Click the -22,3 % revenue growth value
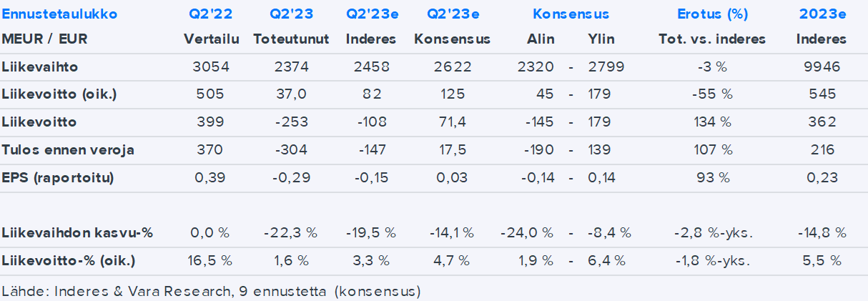The height and width of the screenshot is (301, 868). [x=291, y=233]
